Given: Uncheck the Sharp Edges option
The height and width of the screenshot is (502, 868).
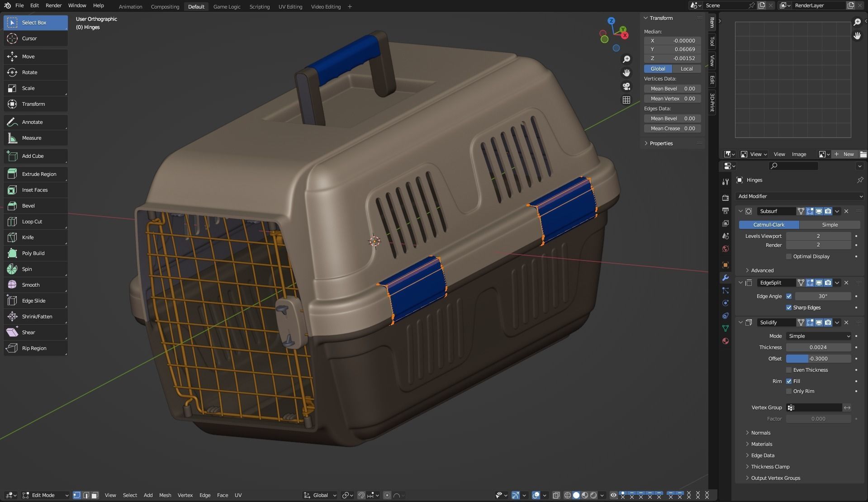Looking at the screenshot, I should coord(789,308).
